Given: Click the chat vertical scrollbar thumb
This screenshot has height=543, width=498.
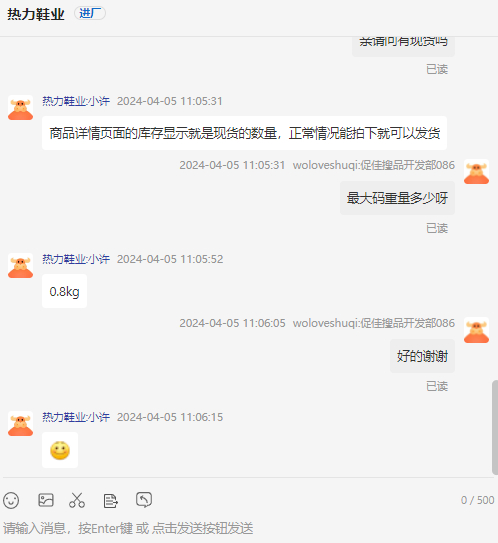Looking at the screenshot, I should coord(495,427).
